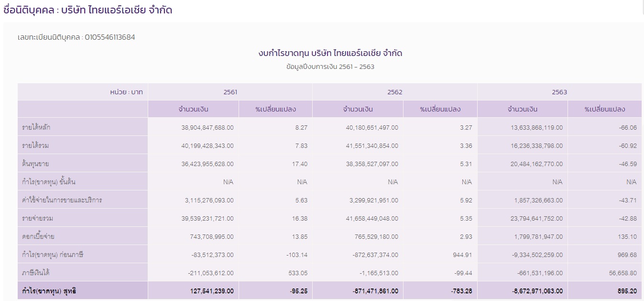Select the 2562 year column header

click(x=394, y=92)
